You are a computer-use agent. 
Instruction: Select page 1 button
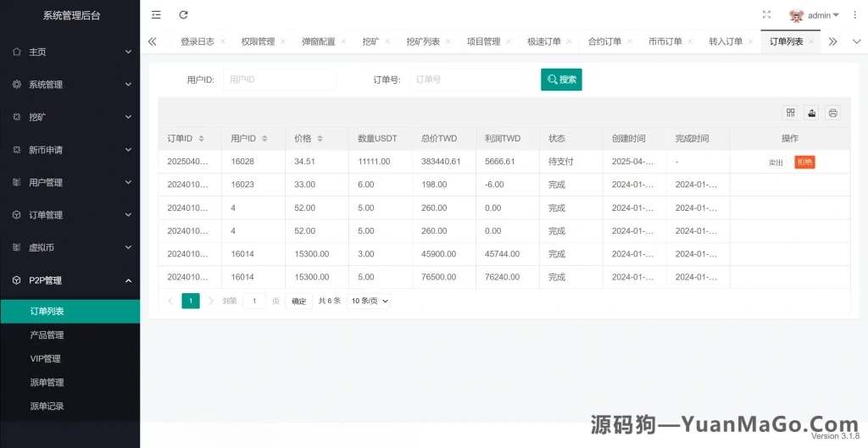pos(191,301)
